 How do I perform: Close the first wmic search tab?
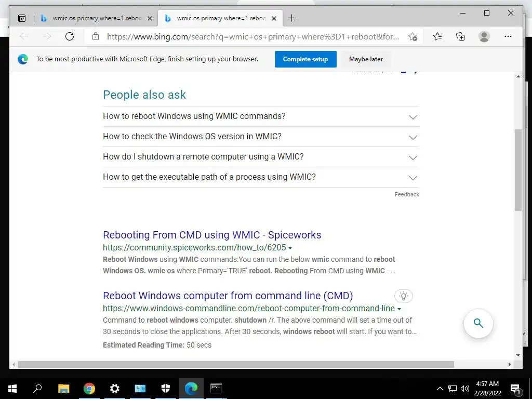150,18
